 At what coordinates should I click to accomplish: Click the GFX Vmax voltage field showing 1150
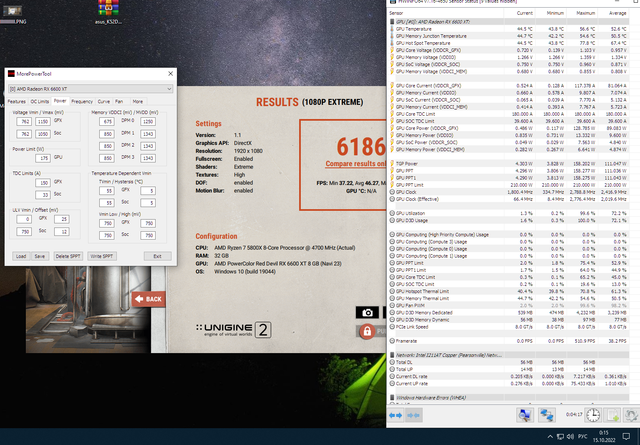(x=43, y=121)
